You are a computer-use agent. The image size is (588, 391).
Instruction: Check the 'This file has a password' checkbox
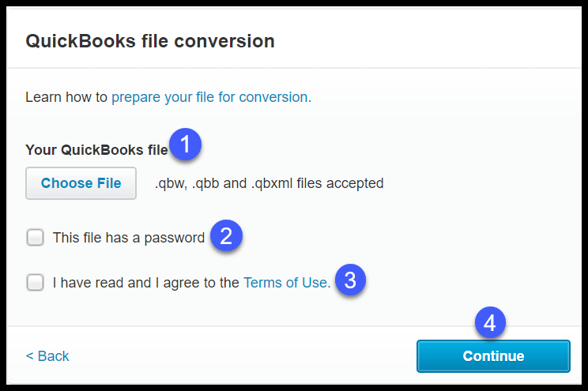pyautogui.click(x=35, y=237)
